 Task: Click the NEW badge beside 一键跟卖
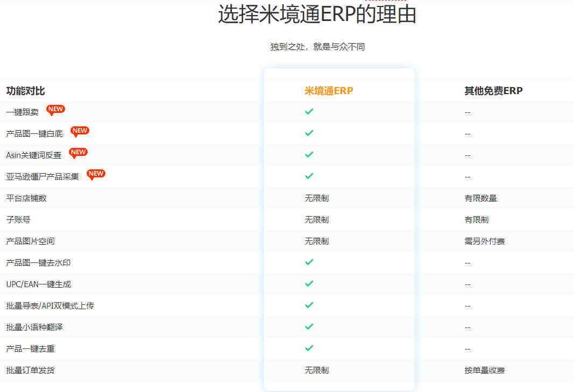[55, 110]
